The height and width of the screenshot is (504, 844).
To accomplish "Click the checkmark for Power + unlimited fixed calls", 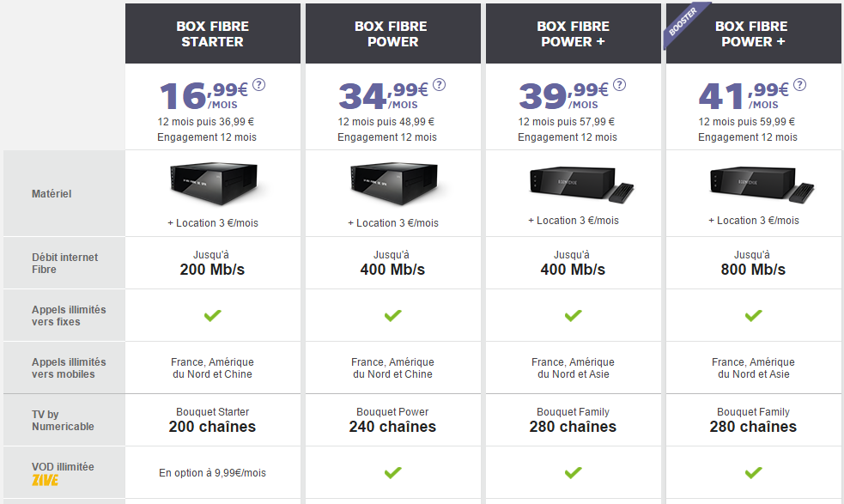I will click(573, 315).
